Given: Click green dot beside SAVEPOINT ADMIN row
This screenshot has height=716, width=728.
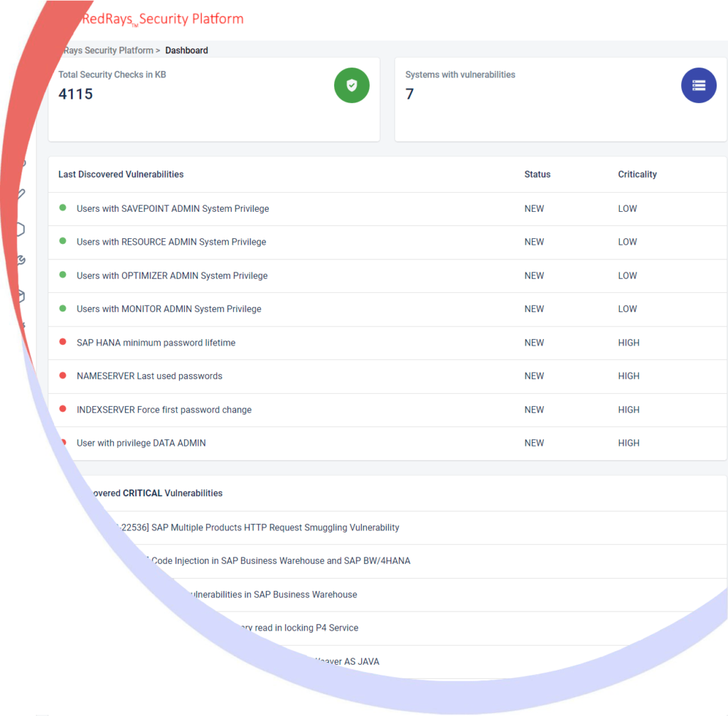Looking at the screenshot, I should [63, 208].
